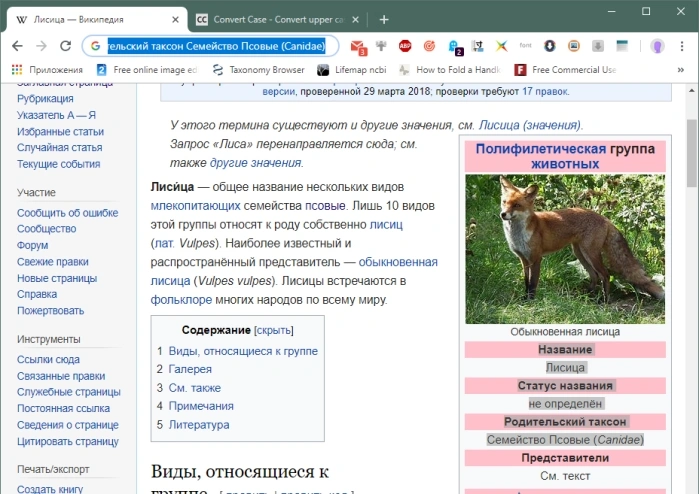Follow the млекопитающих link in the intro

pos(195,206)
